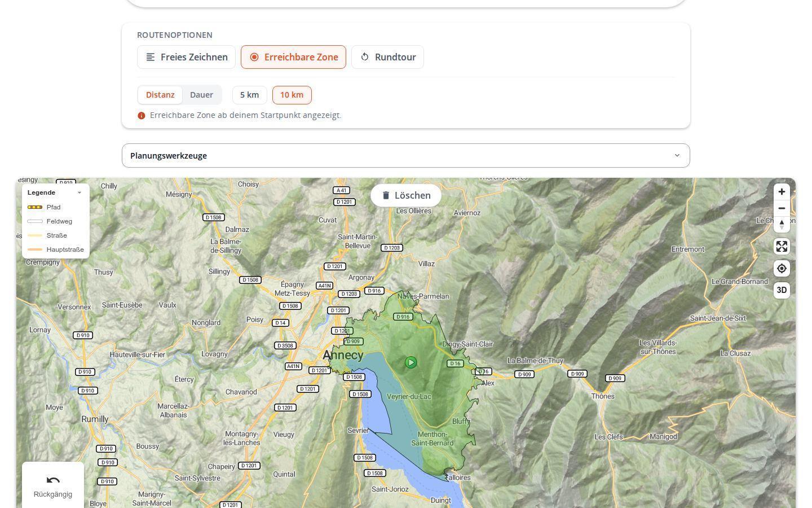Click the Le Grand-Bornand label
The image size is (812, 508).
coord(740,282)
